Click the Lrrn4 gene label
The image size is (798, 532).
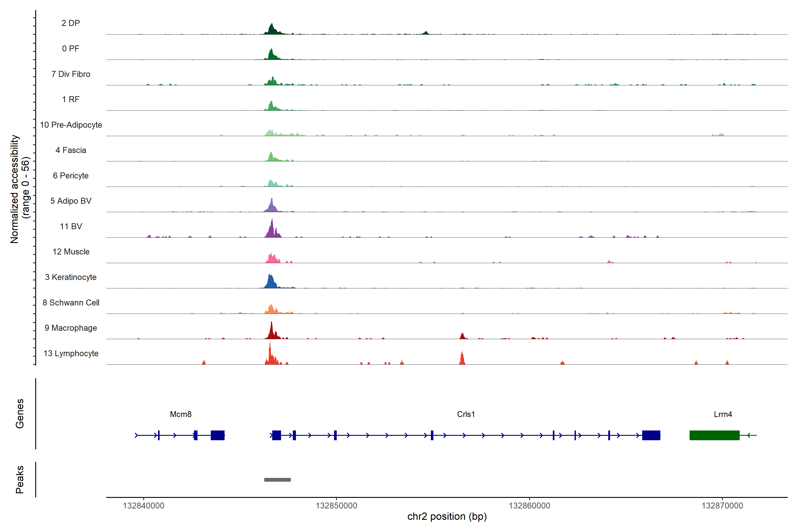(723, 414)
